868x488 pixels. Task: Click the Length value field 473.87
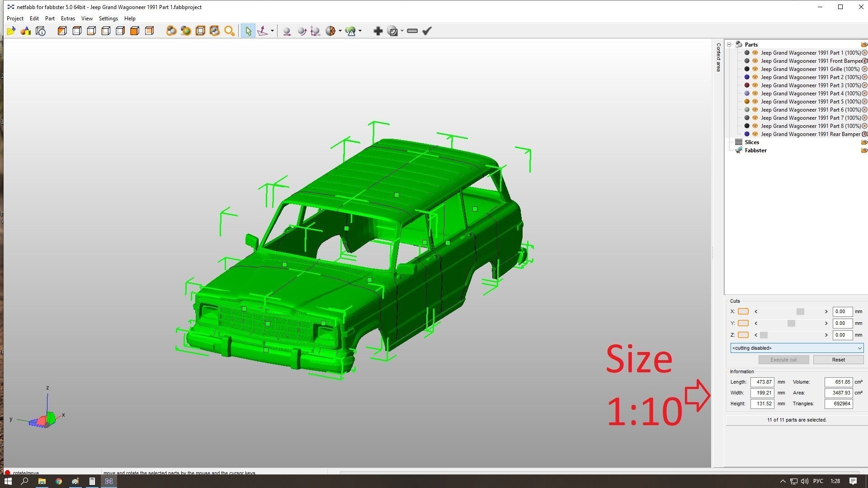tap(762, 382)
